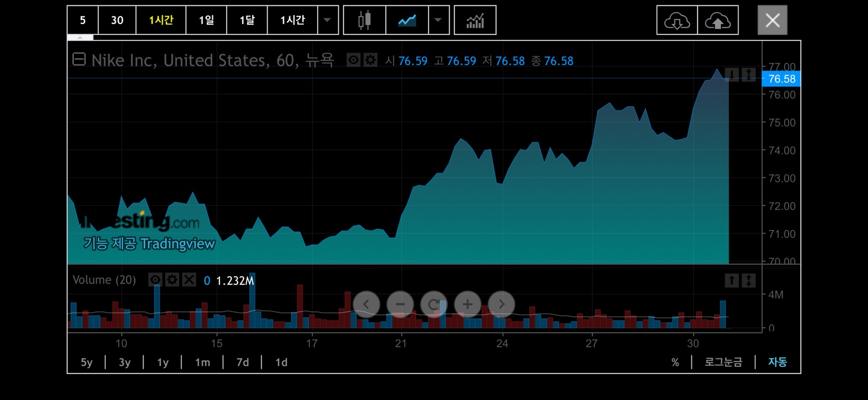
Task: Toggle Nike Inc series visibility eye
Action: [354, 60]
